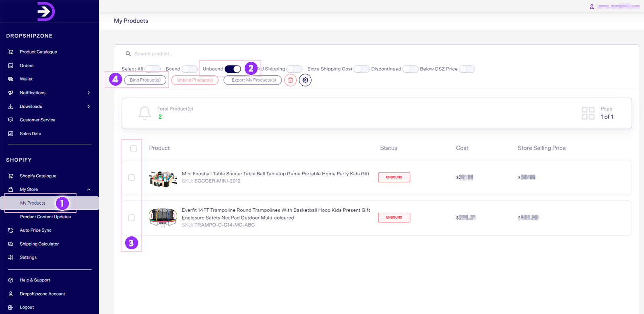Viewport: 644px width, 314px height.
Task: Click the red trash delete icon
Action: [291, 80]
